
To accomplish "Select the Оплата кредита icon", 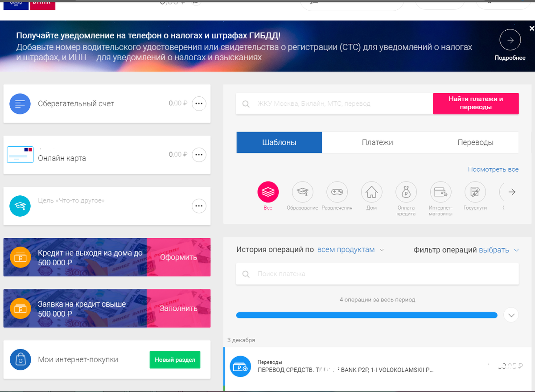I will 406,192.
